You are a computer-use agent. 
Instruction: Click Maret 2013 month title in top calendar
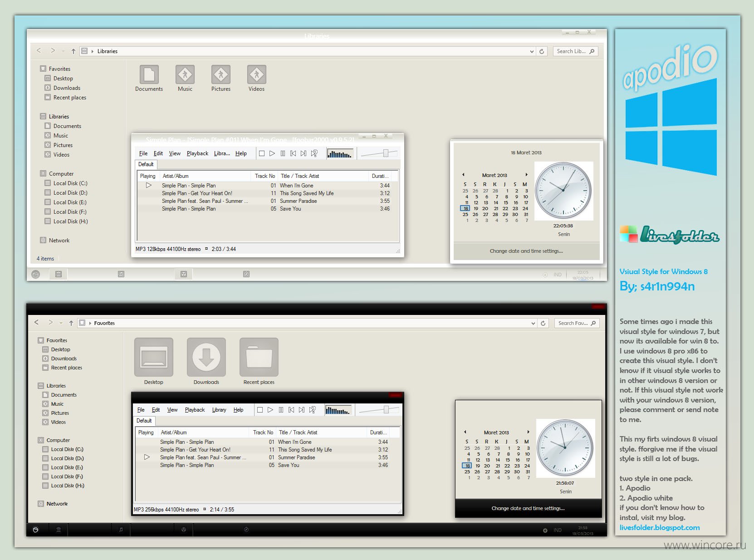(x=495, y=175)
